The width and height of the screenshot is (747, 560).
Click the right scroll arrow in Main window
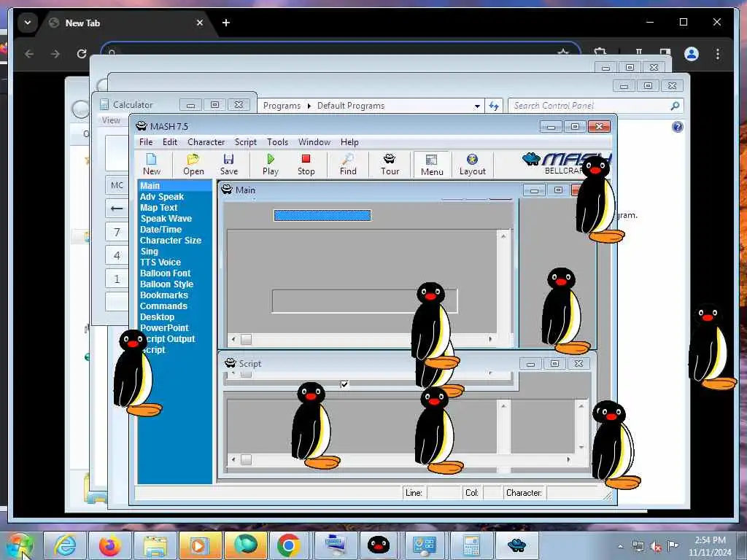[491, 339]
